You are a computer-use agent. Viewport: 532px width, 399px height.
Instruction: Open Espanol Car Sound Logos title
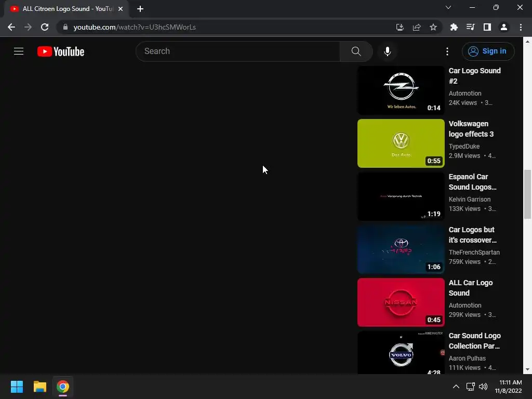[x=472, y=182]
